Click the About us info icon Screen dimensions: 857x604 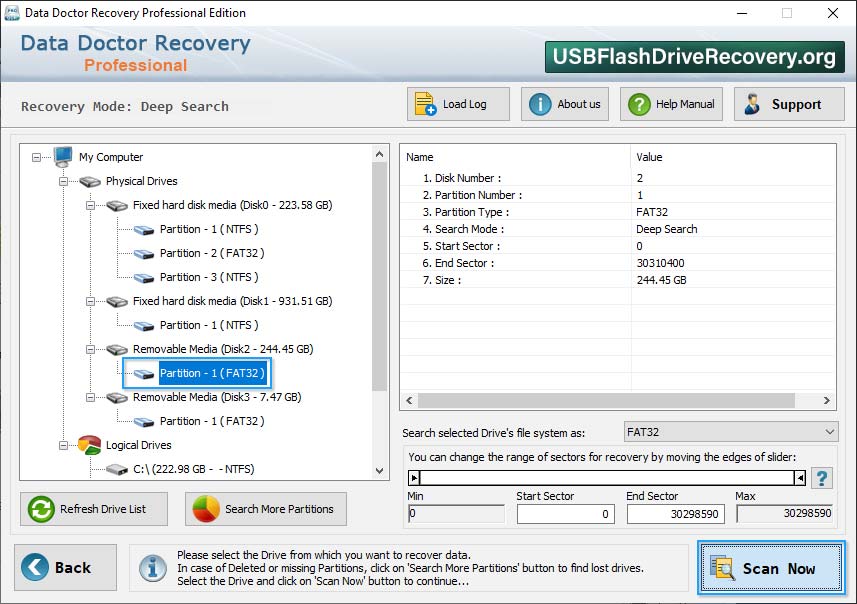[540, 104]
